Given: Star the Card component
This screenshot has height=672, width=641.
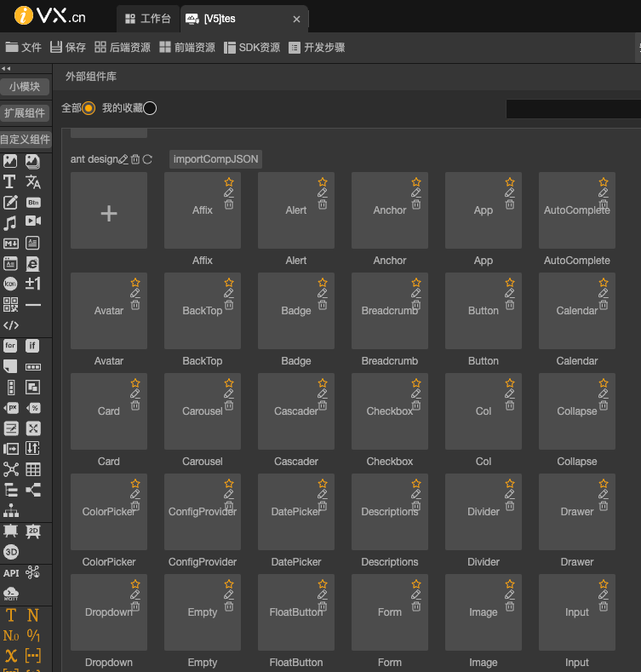Looking at the screenshot, I should (135, 382).
